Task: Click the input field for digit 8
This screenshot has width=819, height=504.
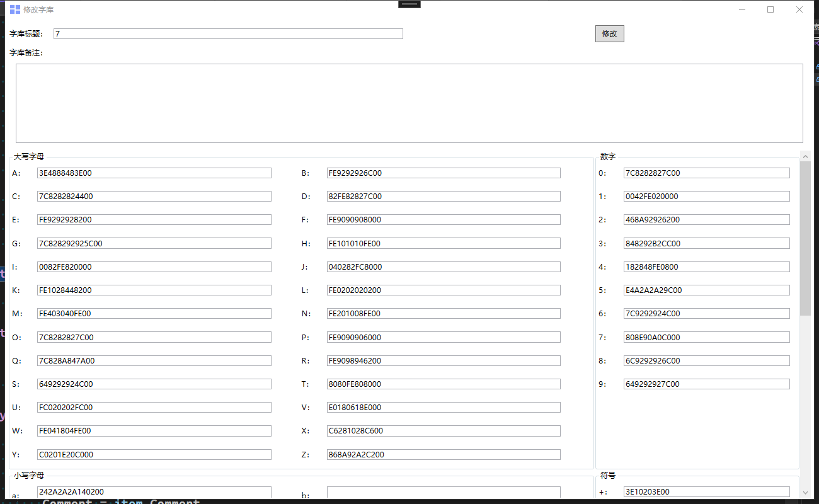Action: click(707, 360)
